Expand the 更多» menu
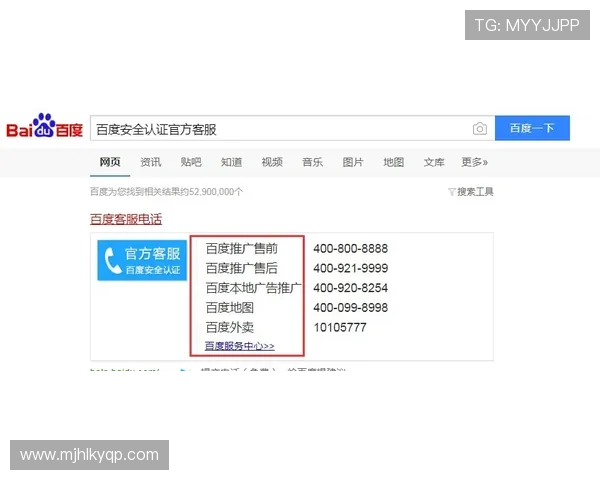 [474, 162]
